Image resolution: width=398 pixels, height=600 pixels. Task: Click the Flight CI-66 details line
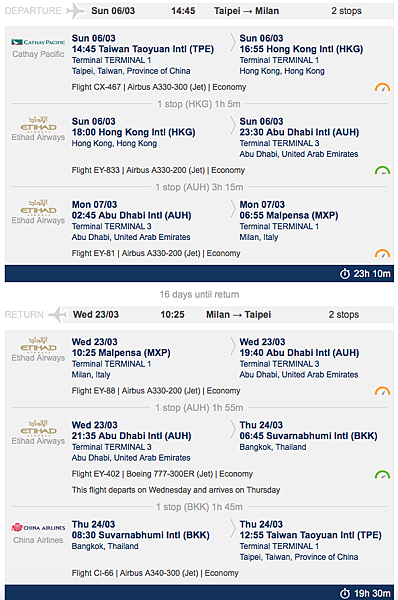[x=155, y=573]
